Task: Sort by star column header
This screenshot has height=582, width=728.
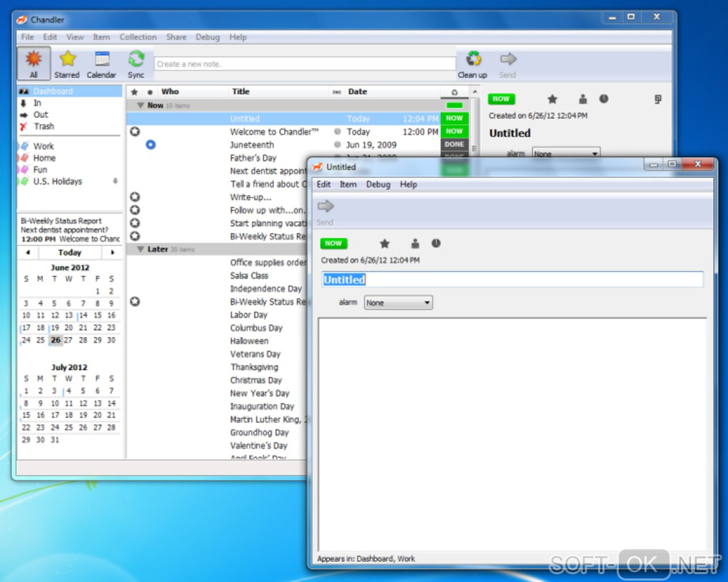Action: coord(135,92)
